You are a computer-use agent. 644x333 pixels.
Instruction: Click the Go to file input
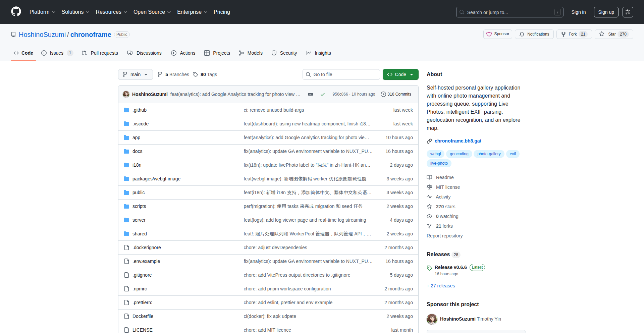point(341,74)
